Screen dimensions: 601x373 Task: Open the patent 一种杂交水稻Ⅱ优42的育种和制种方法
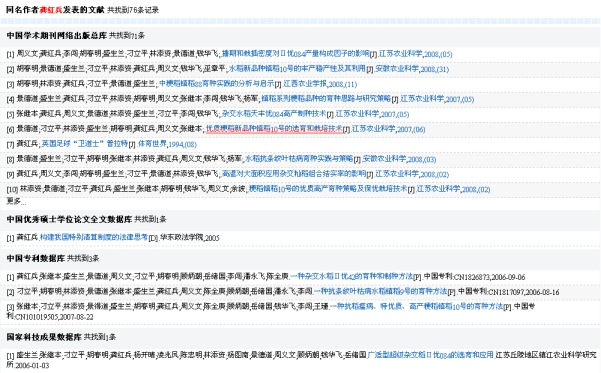tap(351, 276)
